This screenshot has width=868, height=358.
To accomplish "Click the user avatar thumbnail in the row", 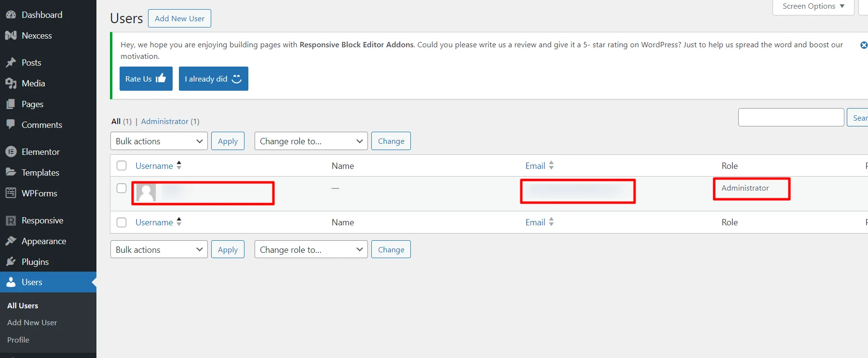I will click(x=146, y=193).
